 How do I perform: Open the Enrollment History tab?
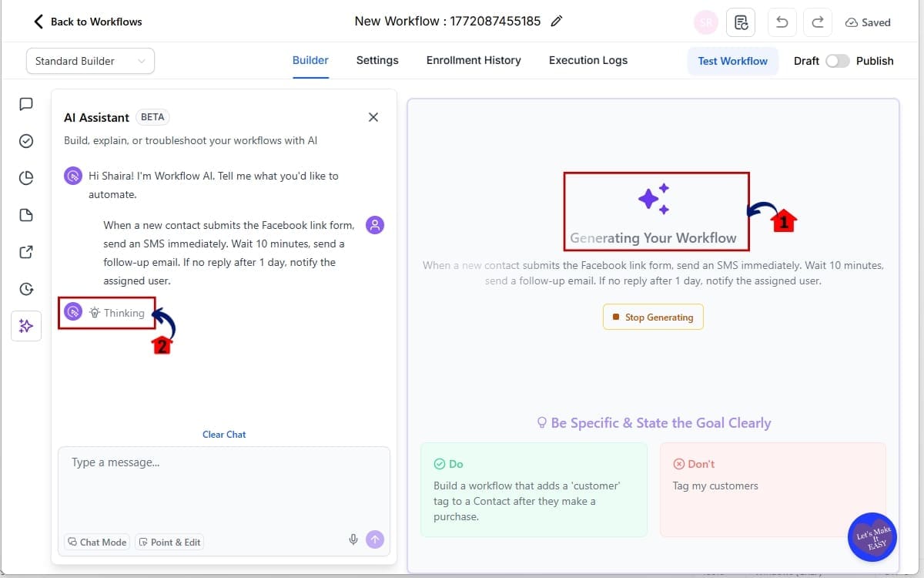coord(473,60)
